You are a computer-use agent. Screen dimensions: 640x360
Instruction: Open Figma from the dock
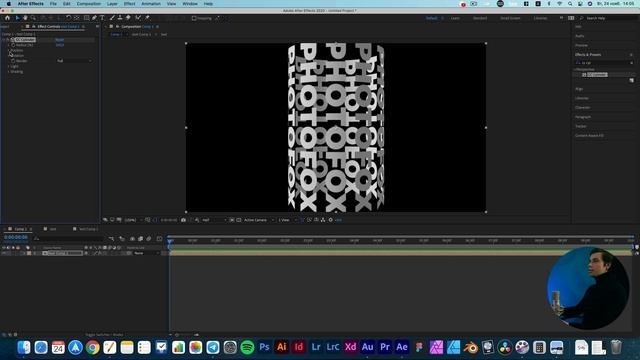(419, 347)
